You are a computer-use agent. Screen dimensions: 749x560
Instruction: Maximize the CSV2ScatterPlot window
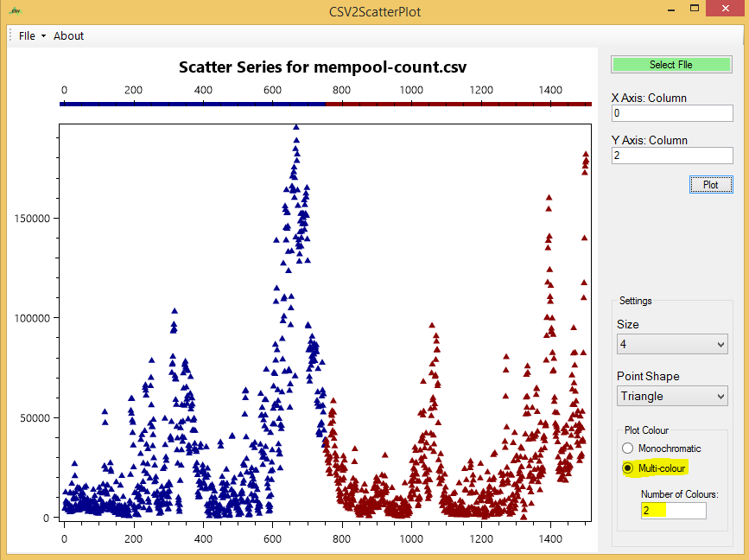[695, 9]
